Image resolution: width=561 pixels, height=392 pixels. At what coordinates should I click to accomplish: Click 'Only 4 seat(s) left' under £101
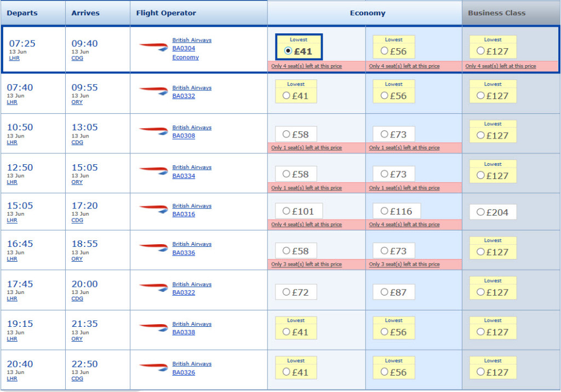tap(306, 224)
